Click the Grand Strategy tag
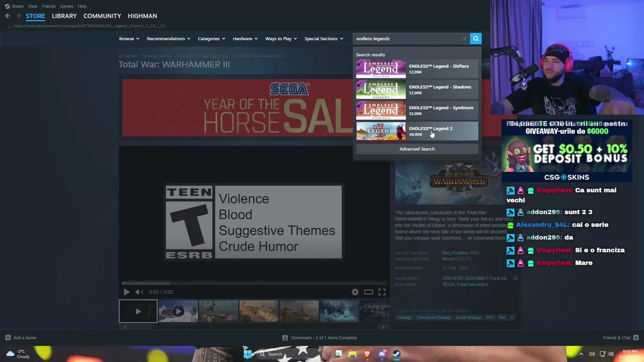The image size is (644, 362). click(x=468, y=318)
